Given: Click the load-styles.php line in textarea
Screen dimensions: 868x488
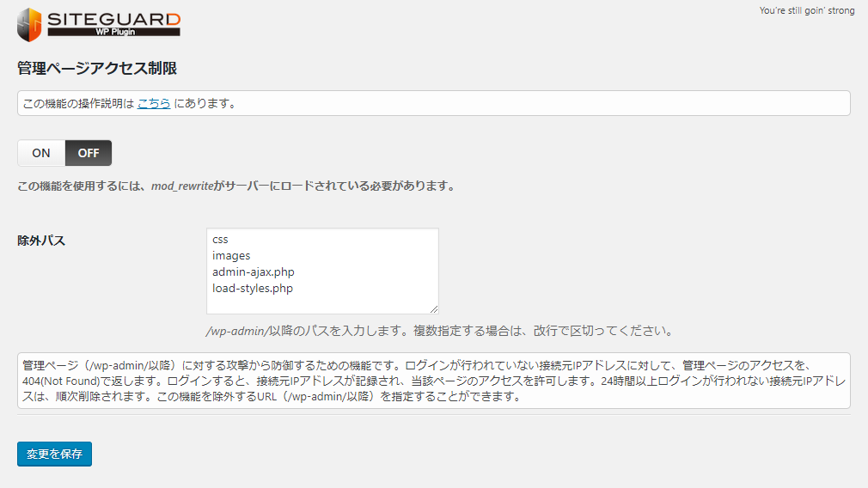Looking at the screenshot, I should [253, 289].
